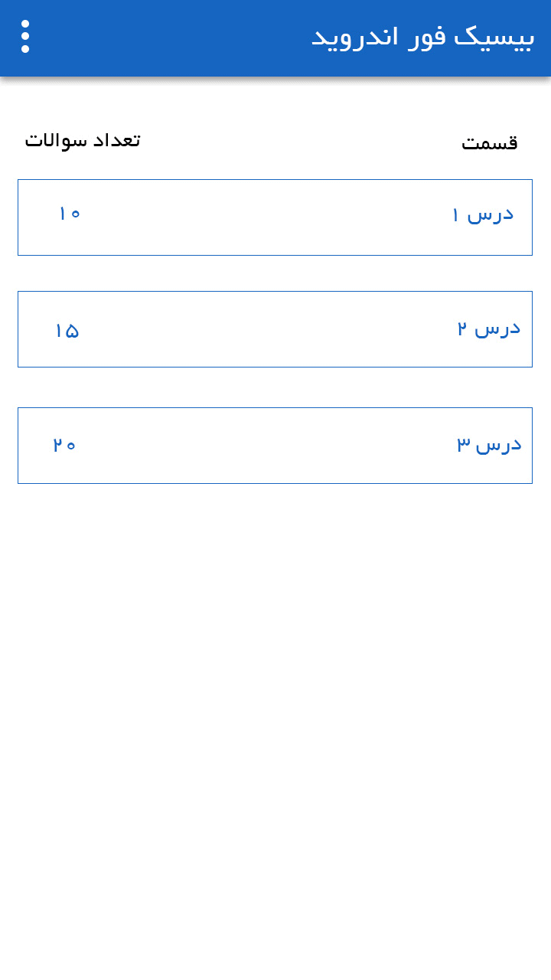Tap the number ۲۰ in درس ۳ row
The image size is (551, 980).
point(65,444)
